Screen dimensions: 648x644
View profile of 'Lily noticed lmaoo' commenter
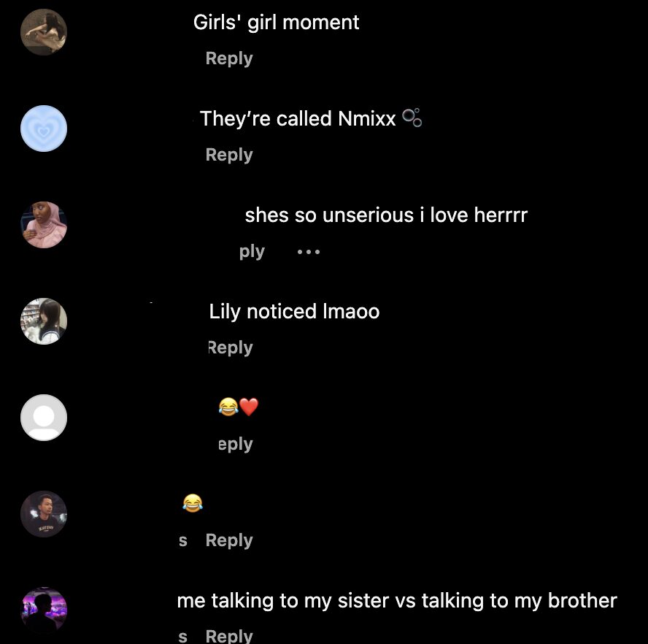[44, 321]
